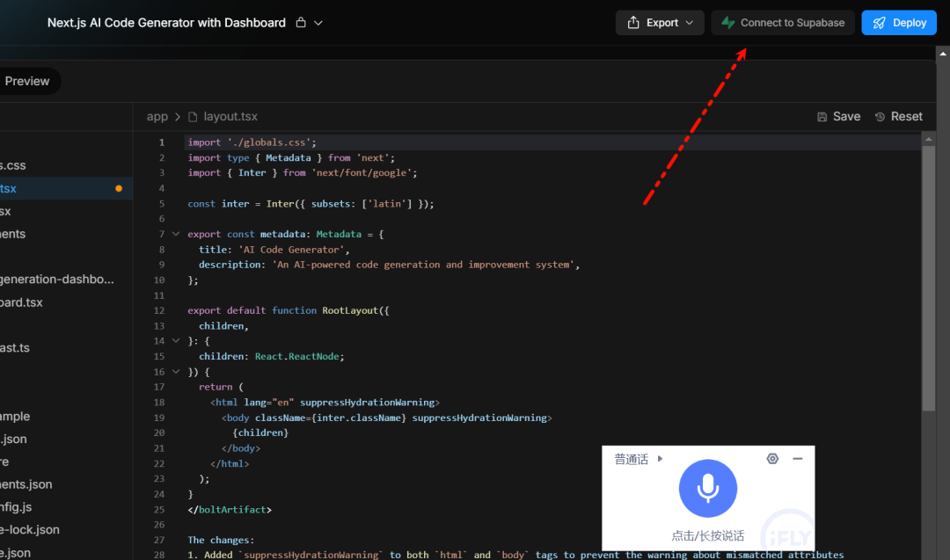950x560 pixels.
Task: Click the Save disk icon
Action: pos(822,117)
